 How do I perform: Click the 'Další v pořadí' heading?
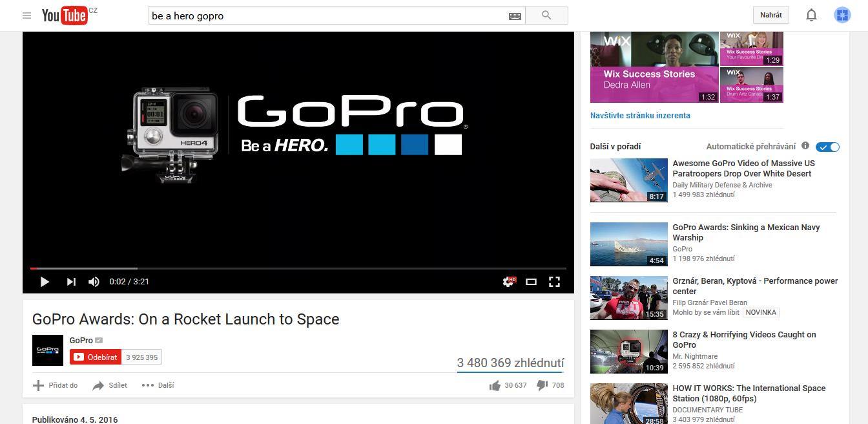tap(615, 147)
